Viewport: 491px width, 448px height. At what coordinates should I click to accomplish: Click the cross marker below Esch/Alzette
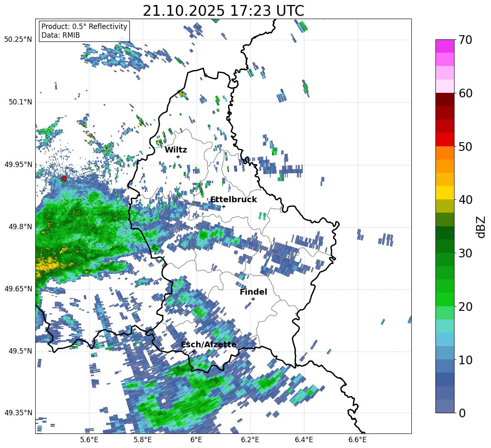(194, 351)
